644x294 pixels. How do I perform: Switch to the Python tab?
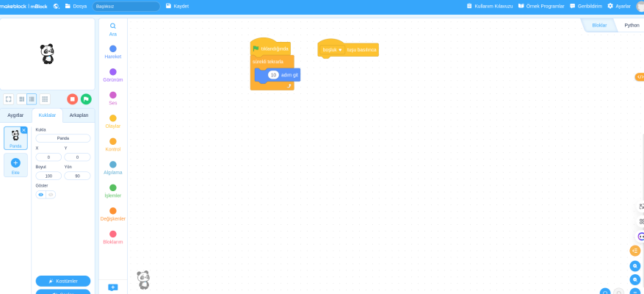(x=631, y=25)
